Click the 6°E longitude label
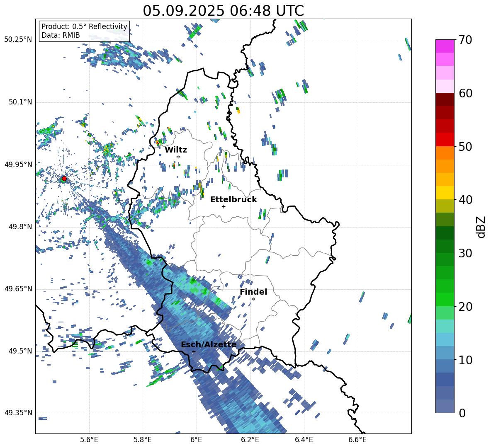The height and width of the screenshot is (448, 491). point(196,440)
